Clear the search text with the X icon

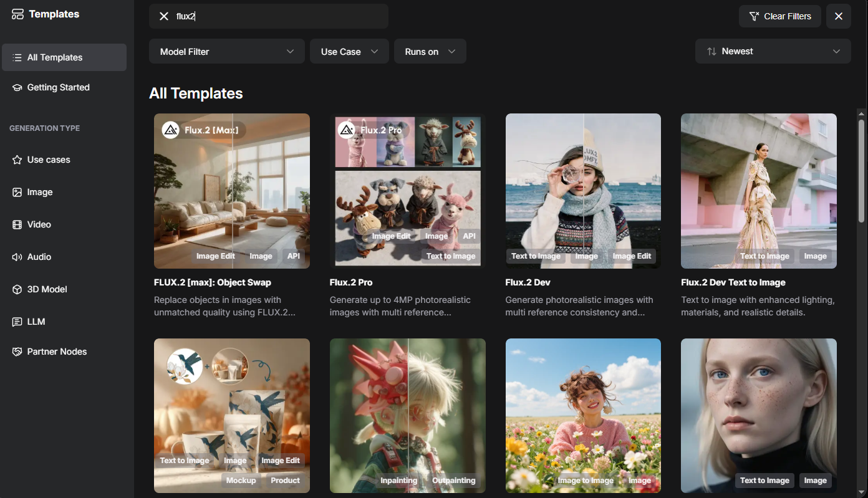[164, 16]
